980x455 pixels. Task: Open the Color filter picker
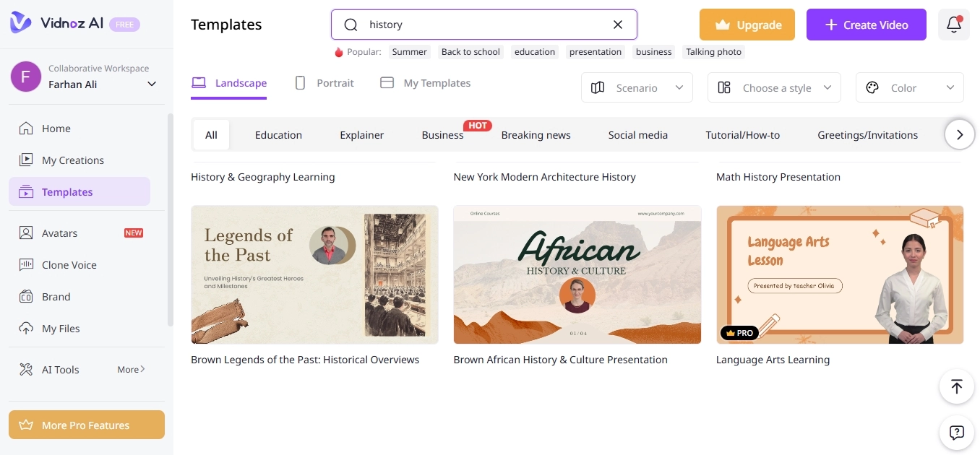(909, 87)
